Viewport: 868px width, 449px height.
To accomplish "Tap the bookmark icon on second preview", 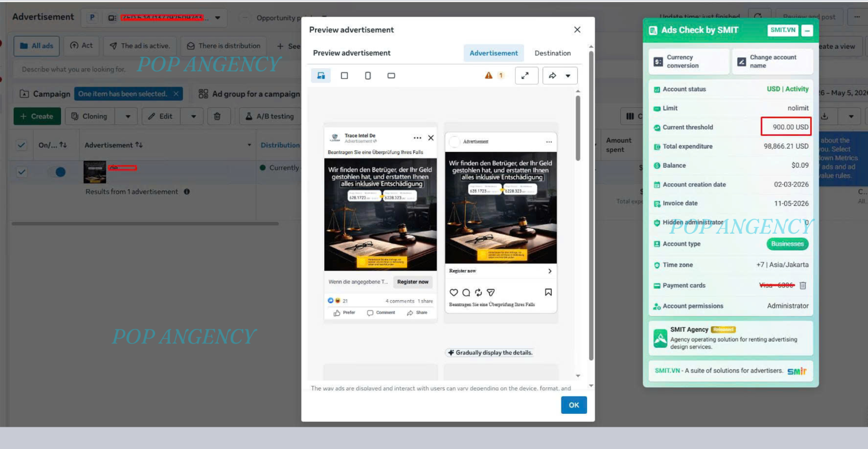I will point(548,293).
